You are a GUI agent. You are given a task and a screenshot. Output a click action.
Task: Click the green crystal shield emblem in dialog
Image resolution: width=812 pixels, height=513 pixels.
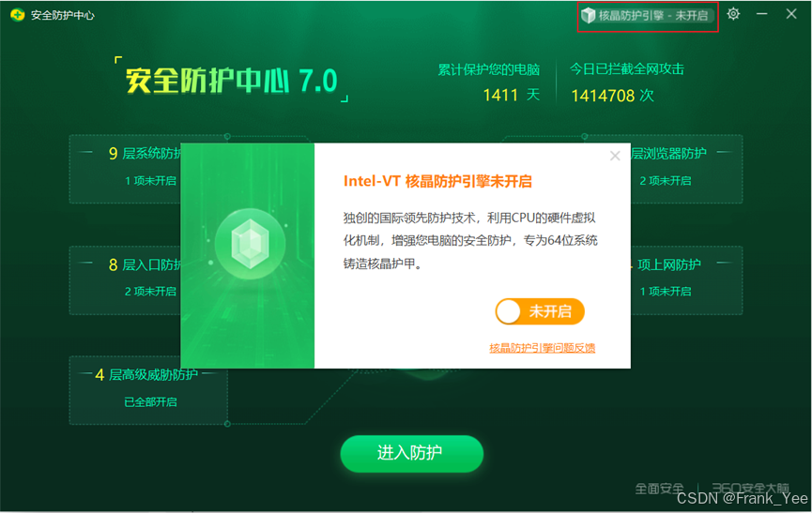250,244
